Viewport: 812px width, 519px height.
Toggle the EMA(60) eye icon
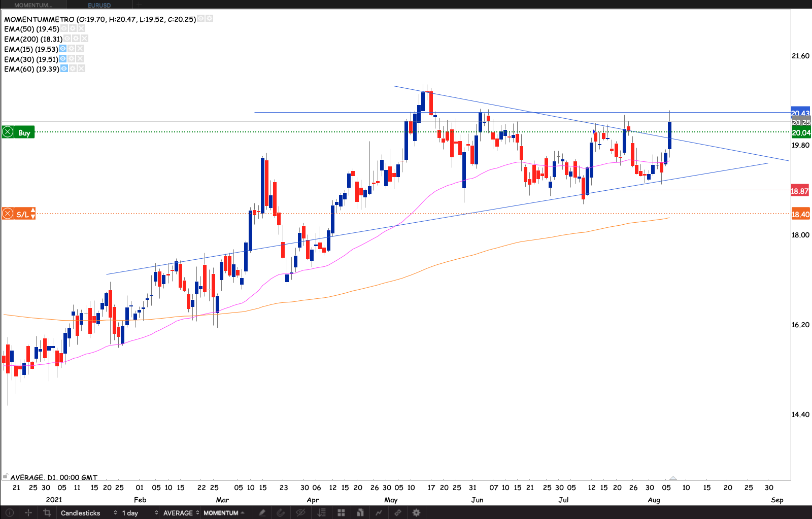[64, 68]
